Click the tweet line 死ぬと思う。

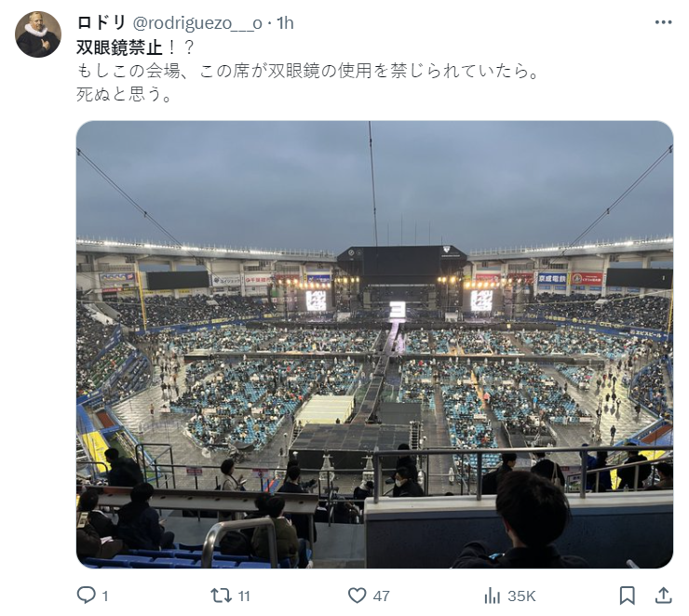[x=125, y=94]
